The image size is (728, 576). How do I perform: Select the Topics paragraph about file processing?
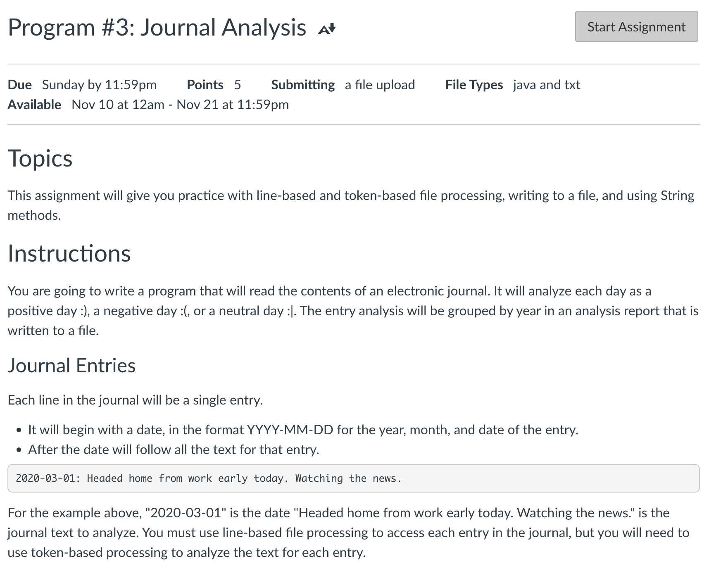tap(351, 205)
